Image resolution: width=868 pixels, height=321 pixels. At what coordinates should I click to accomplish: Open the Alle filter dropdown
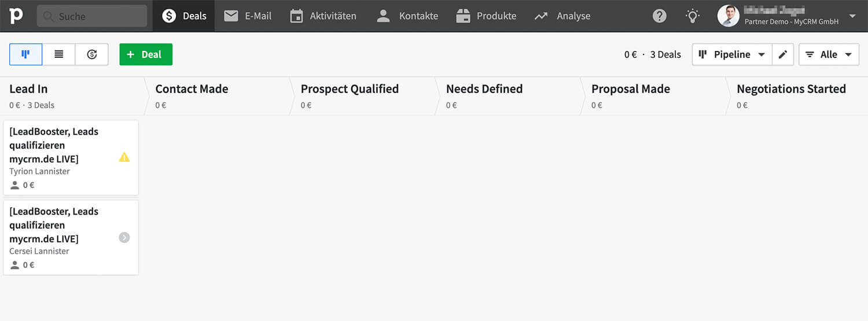click(x=829, y=54)
